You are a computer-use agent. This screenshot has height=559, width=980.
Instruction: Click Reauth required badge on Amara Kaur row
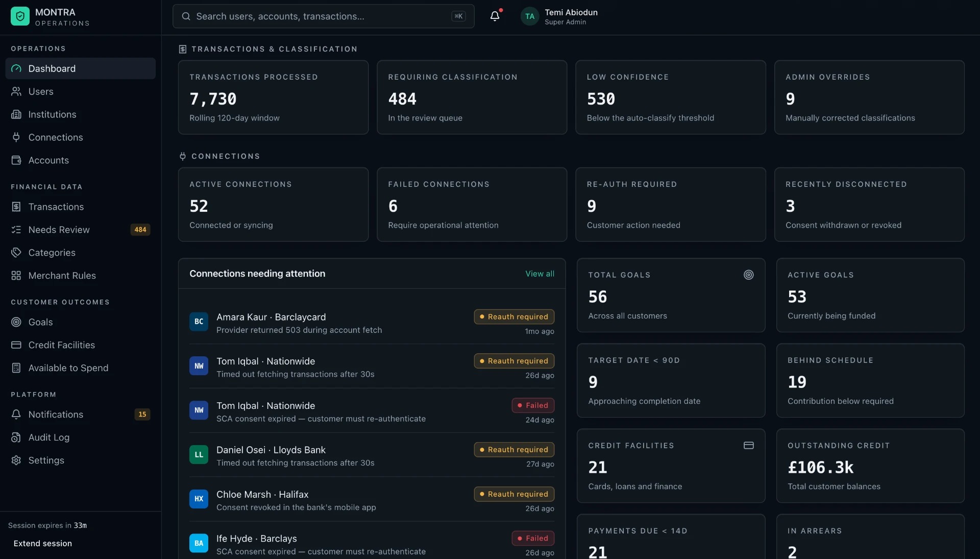(x=514, y=317)
